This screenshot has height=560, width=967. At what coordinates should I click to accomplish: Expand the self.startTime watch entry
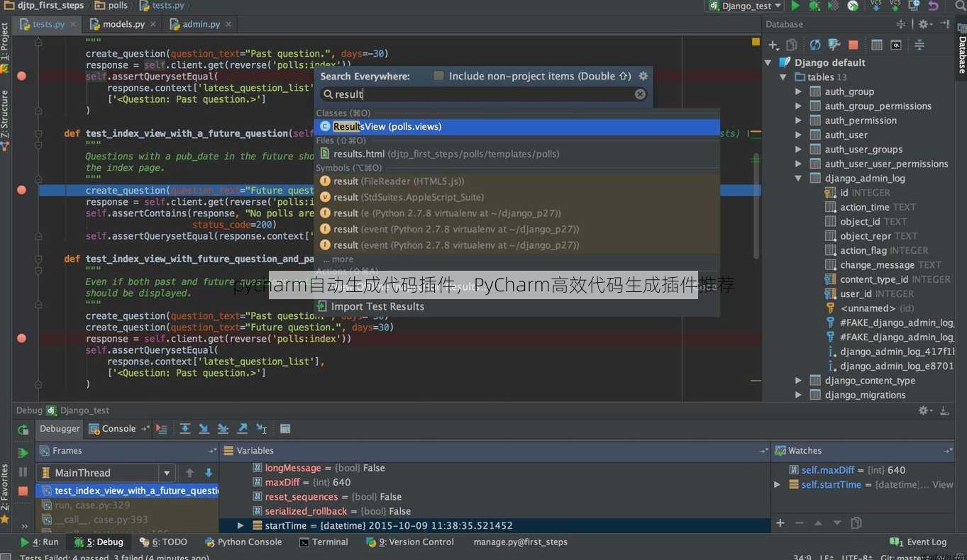coord(778,485)
